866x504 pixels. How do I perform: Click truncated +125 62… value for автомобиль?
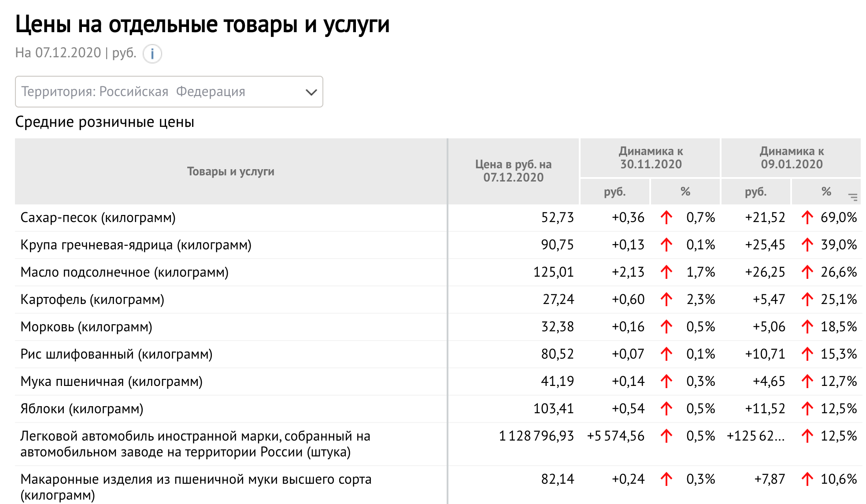coord(755,436)
